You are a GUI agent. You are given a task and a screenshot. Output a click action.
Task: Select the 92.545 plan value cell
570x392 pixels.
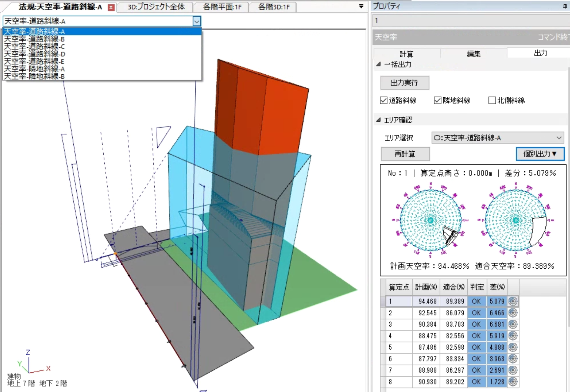tap(426, 313)
